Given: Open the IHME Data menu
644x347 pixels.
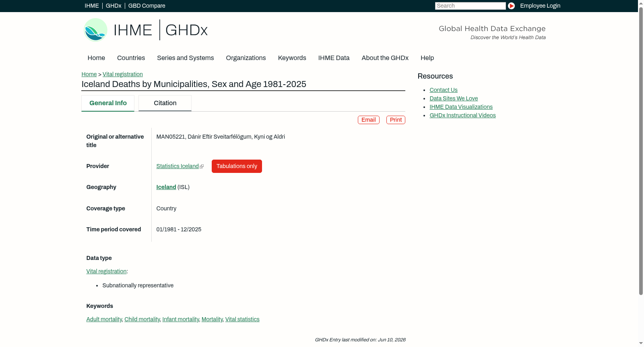Looking at the screenshot, I should point(334,58).
